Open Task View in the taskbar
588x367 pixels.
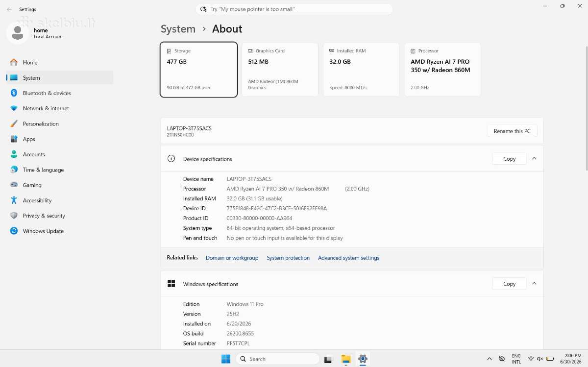point(328,359)
